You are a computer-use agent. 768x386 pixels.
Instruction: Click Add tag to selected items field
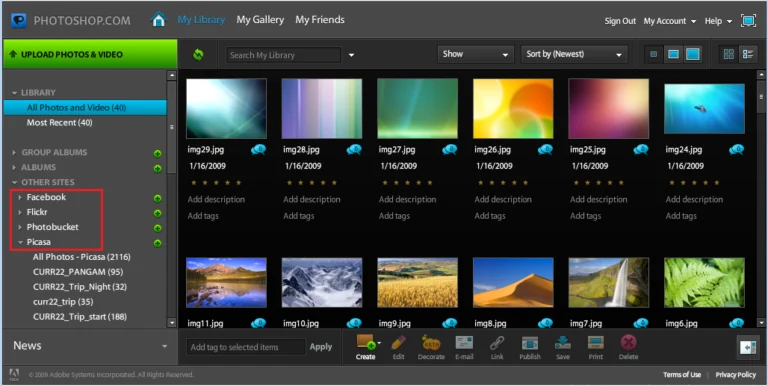pos(245,347)
